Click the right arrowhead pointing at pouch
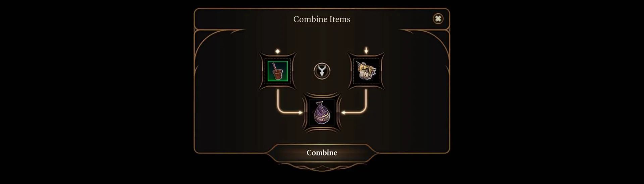This screenshot has height=184, width=644. tap(343, 113)
